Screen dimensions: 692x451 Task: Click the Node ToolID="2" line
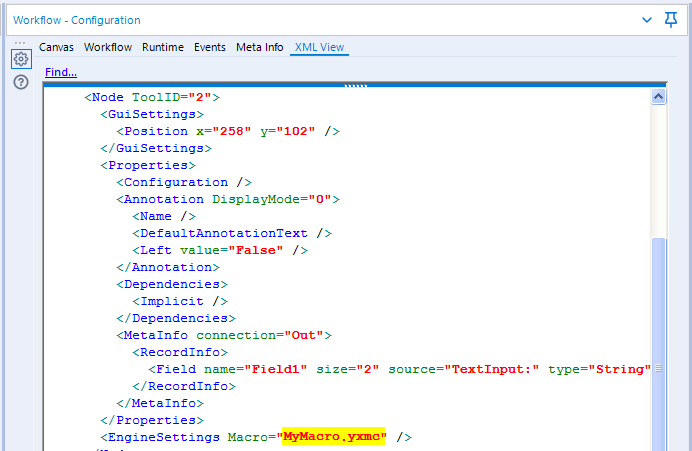pyautogui.click(x=152, y=97)
